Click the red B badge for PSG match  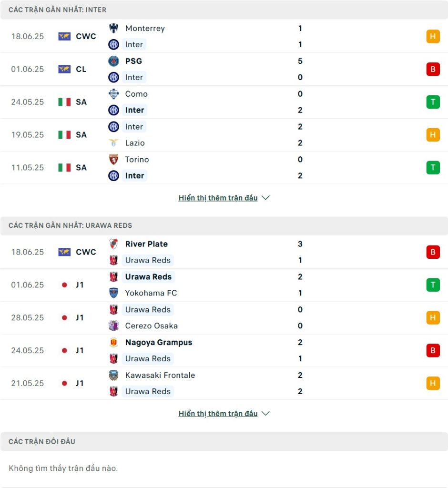tap(433, 69)
